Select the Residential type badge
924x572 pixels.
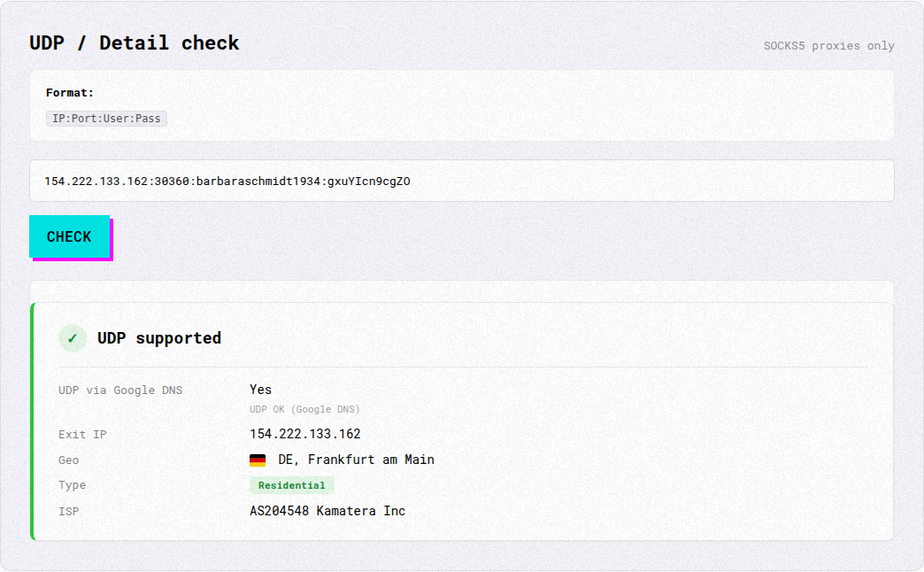tap(292, 485)
